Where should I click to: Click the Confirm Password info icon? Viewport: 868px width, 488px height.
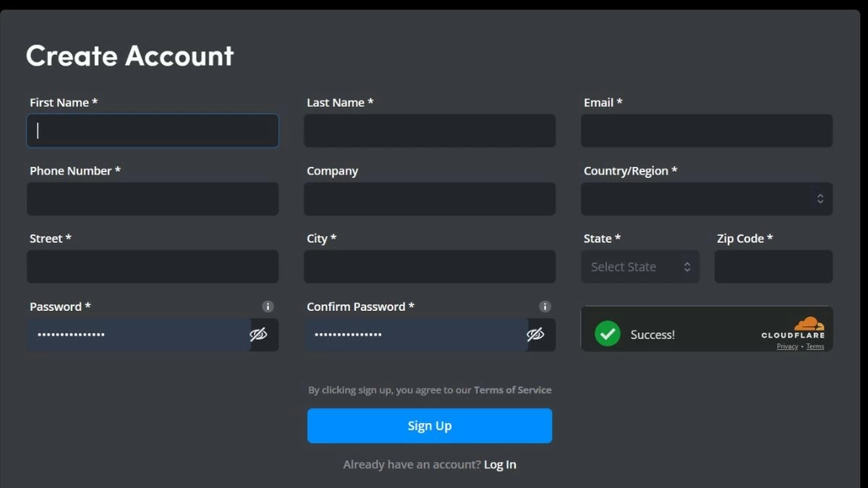pos(545,307)
